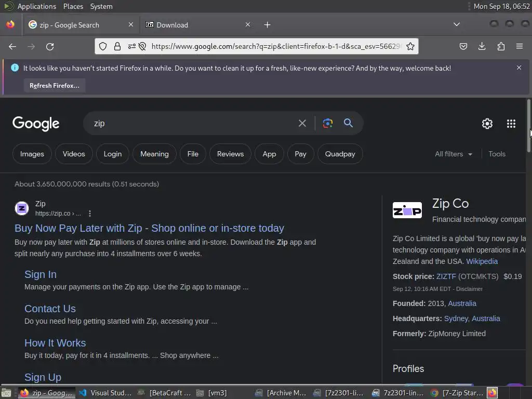This screenshot has width=532, height=399.
Task: Switch to Visual Studio taskbar window
Action: pyautogui.click(x=105, y=393)
